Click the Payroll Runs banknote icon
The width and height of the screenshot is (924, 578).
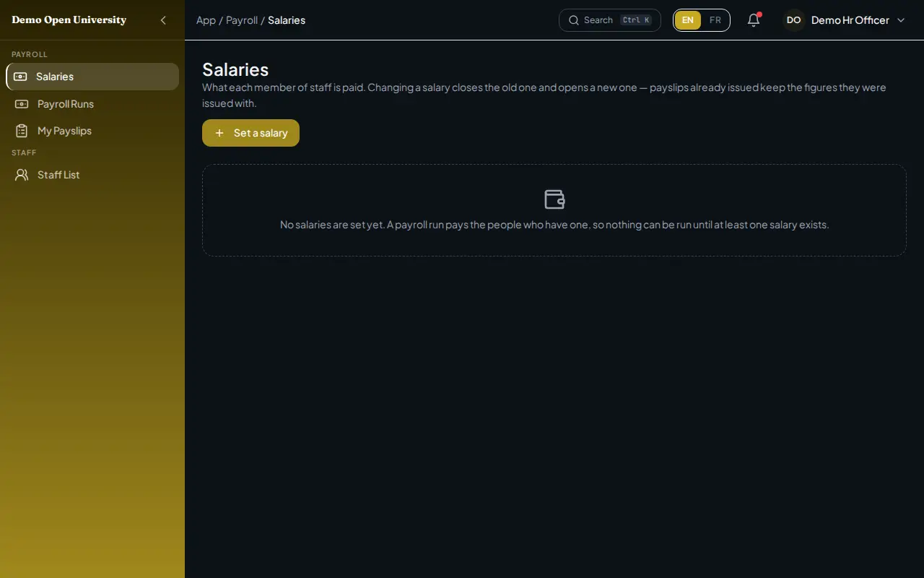point(22,104)
